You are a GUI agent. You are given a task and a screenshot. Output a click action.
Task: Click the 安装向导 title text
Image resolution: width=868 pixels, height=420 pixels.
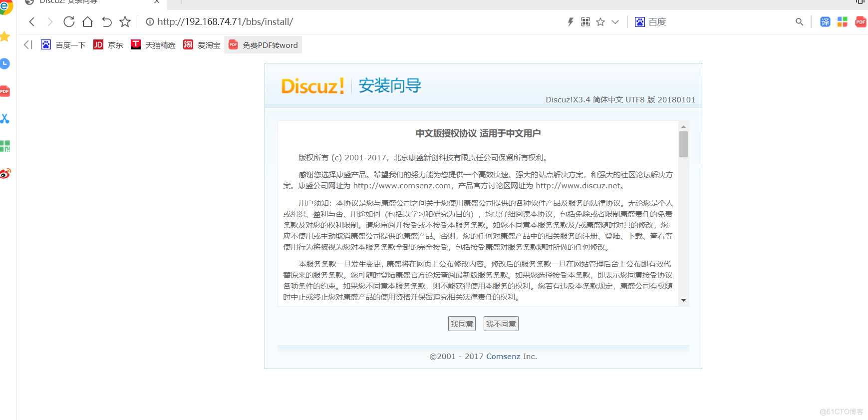[x=390, y=85]
